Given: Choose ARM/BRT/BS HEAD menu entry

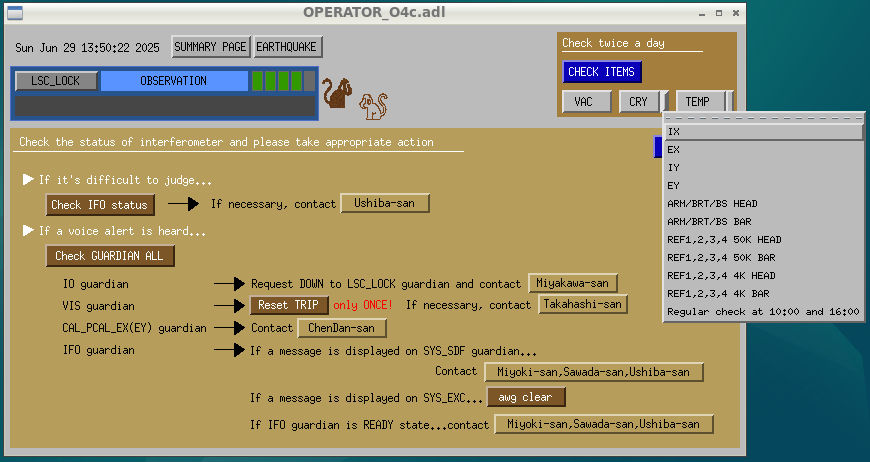Looking at the screenshot, I should pos(763,204).
